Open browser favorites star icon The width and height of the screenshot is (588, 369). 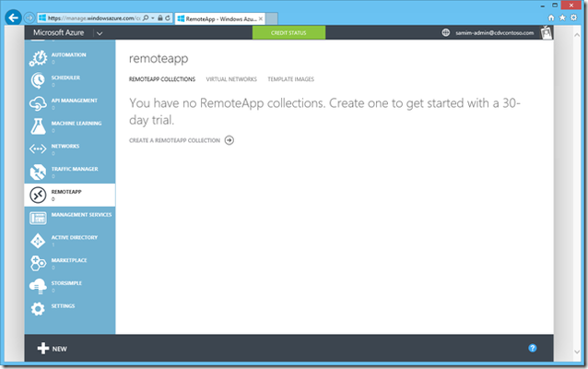click(562, 18)
